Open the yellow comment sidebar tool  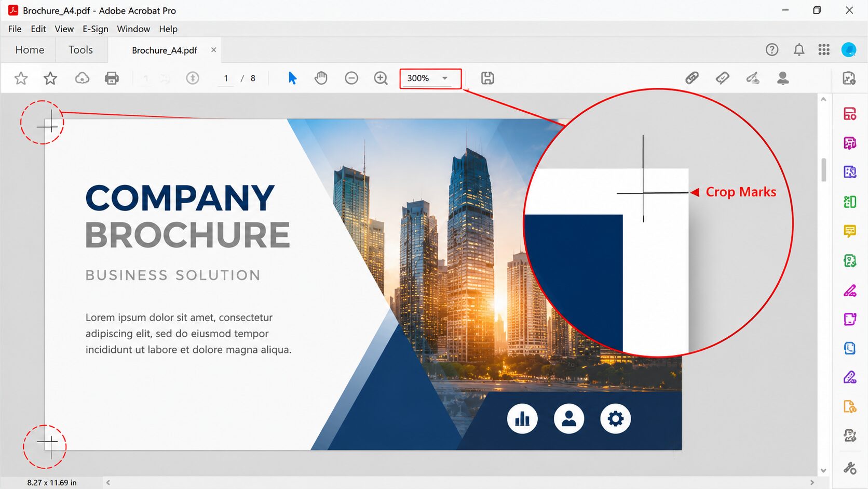(850, 231)
